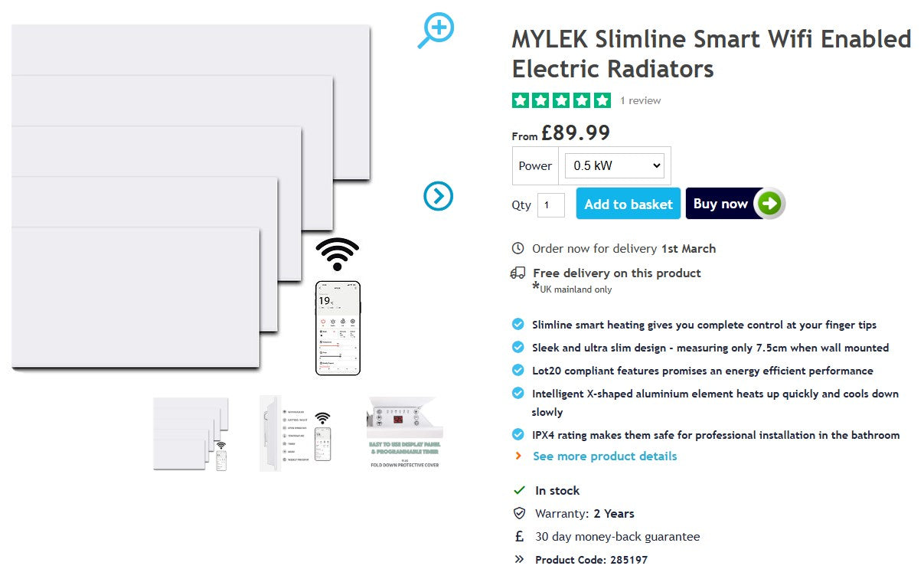The height and width of the screenshot is (569, 924).
Task: Click the delivery clock icon
Action: point(518,248)
